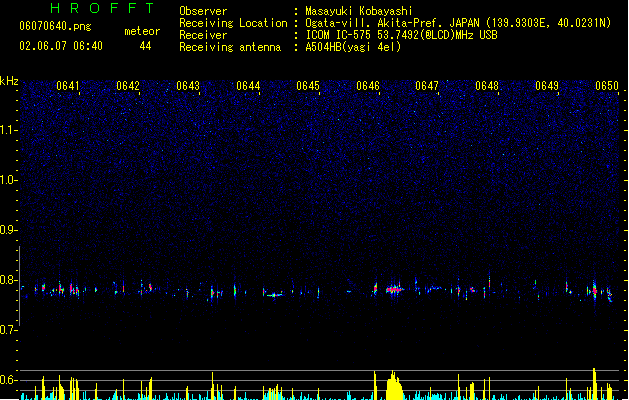Screen dimensions: 629x400
Task: Click the 0650 time marker
Action: [x=607, y=86]
